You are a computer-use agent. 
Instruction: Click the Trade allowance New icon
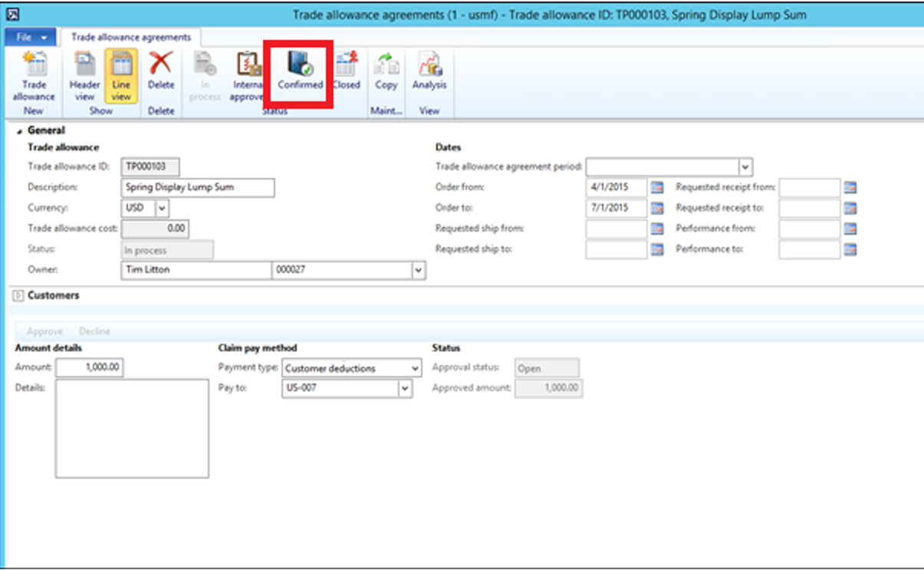34,76
